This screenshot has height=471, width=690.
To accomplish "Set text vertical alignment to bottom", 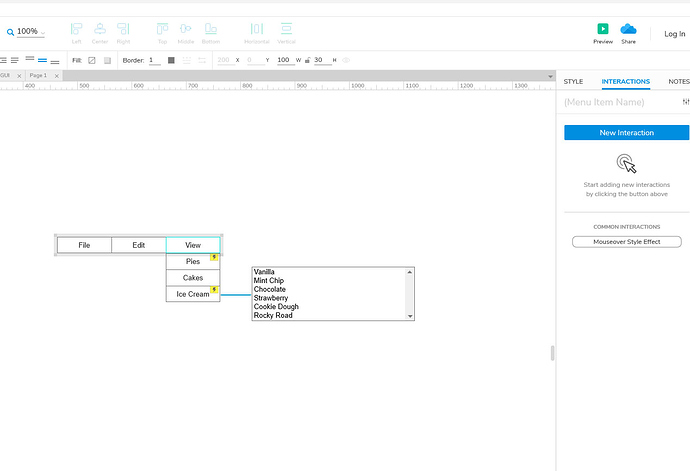I will [55, 62].
